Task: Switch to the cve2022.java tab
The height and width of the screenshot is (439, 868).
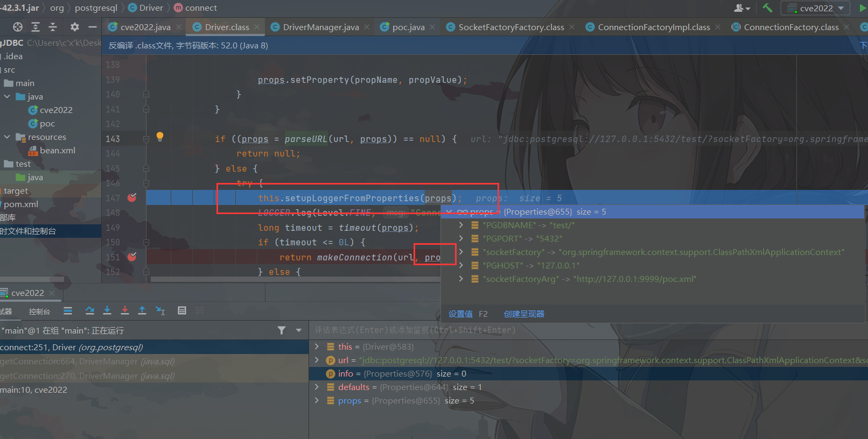Action: click(x=145, y=27)
